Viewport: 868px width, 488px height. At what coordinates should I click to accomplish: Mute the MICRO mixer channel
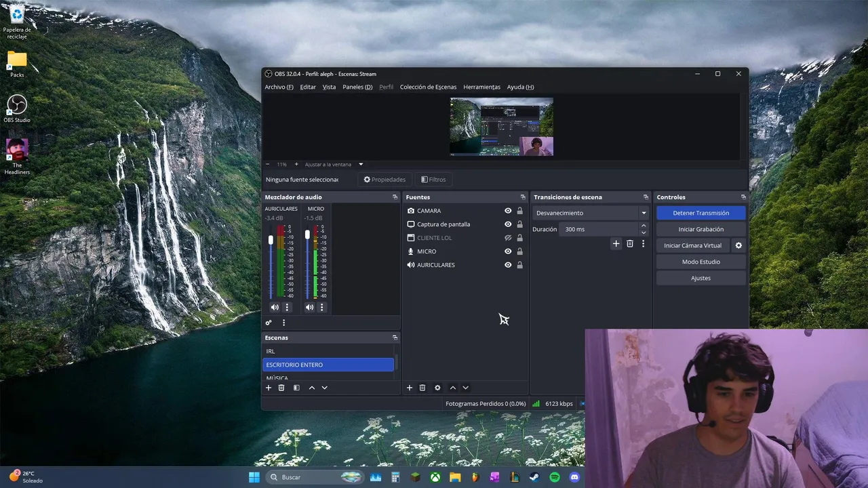point(310,307)
